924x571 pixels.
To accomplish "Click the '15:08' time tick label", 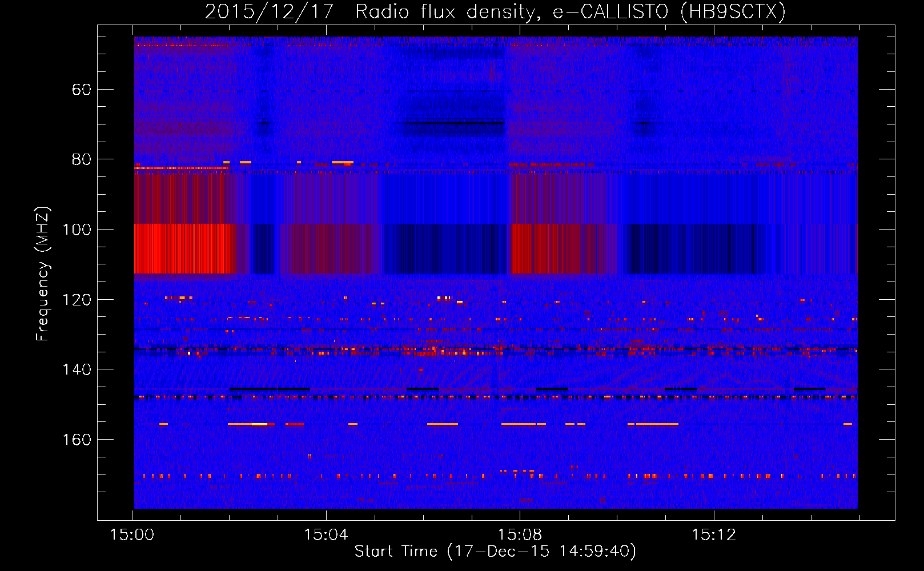I will (x=520, y=535).
